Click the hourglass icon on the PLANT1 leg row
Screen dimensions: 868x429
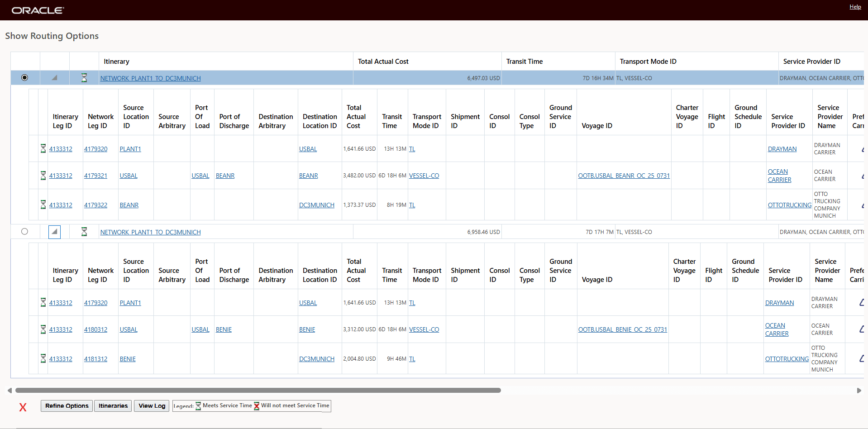[43, 148]
